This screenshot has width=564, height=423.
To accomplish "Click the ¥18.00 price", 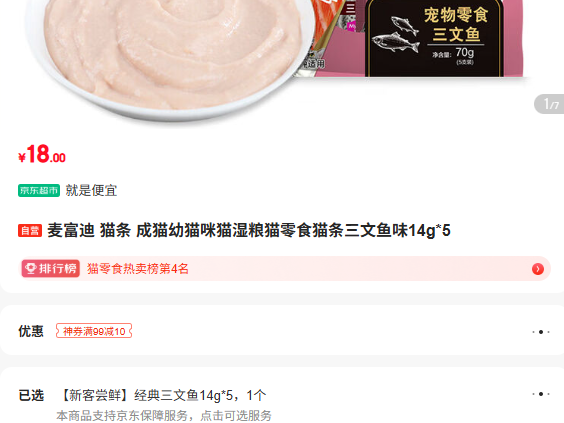I will click(x=42, y=154).
